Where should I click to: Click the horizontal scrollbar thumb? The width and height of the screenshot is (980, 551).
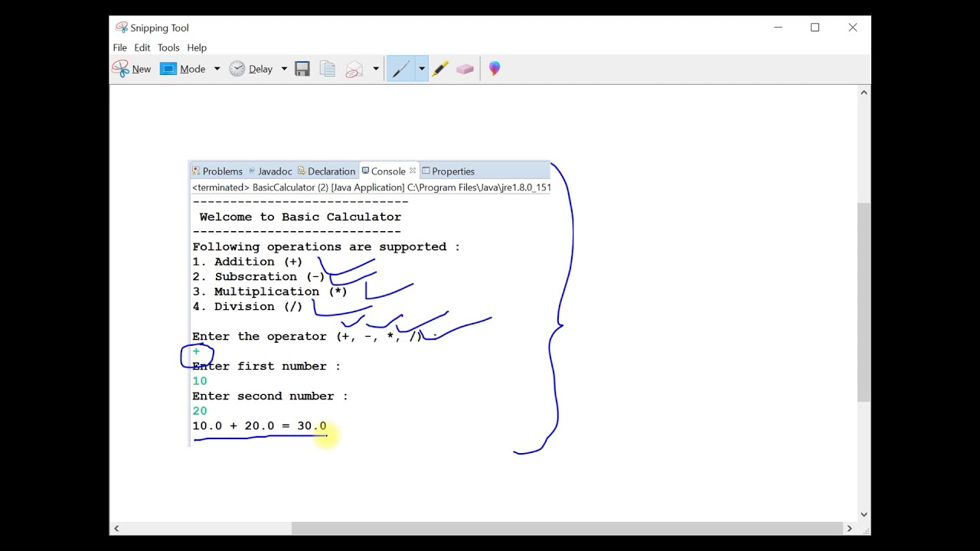click(567, 528)
